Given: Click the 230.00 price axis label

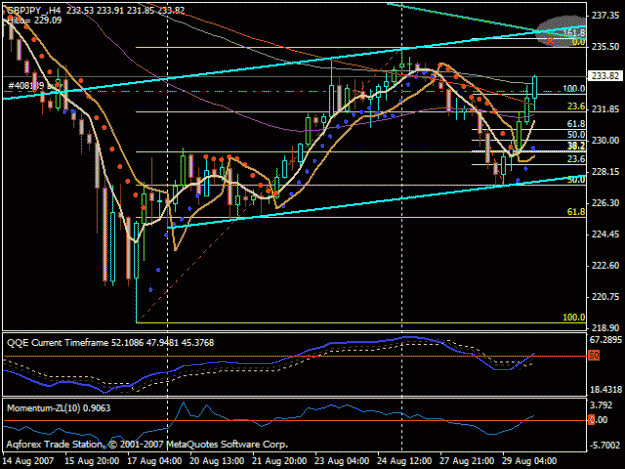Looking at the screenshot, I should 605,141.
